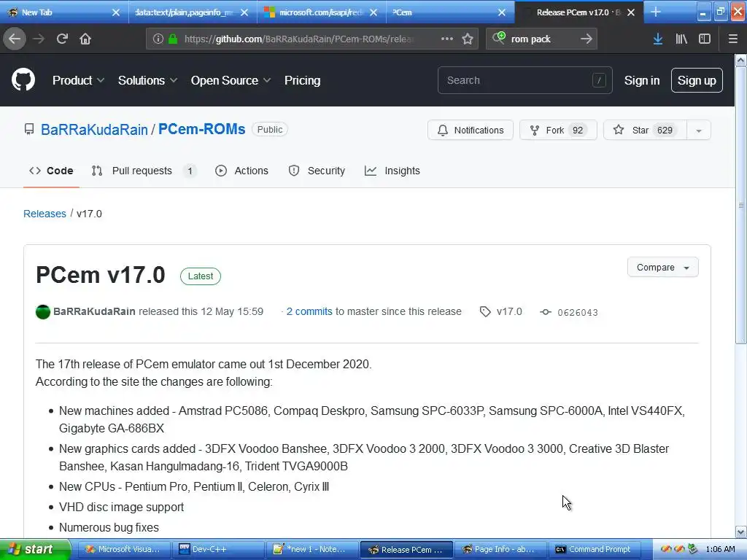Click the browser forward arrow
747x560 pixels.
(39, 39)
